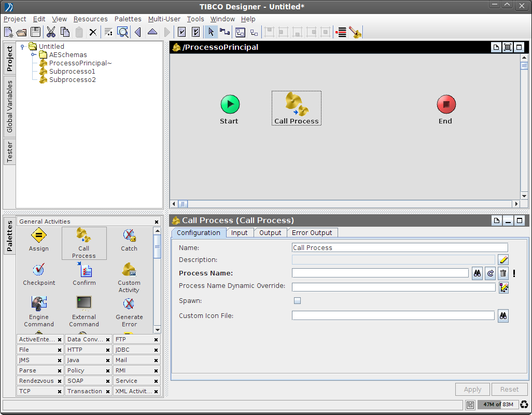Click the up triangle toolbar icon
This screenshot has width=532, height=415.
[152, 32]
